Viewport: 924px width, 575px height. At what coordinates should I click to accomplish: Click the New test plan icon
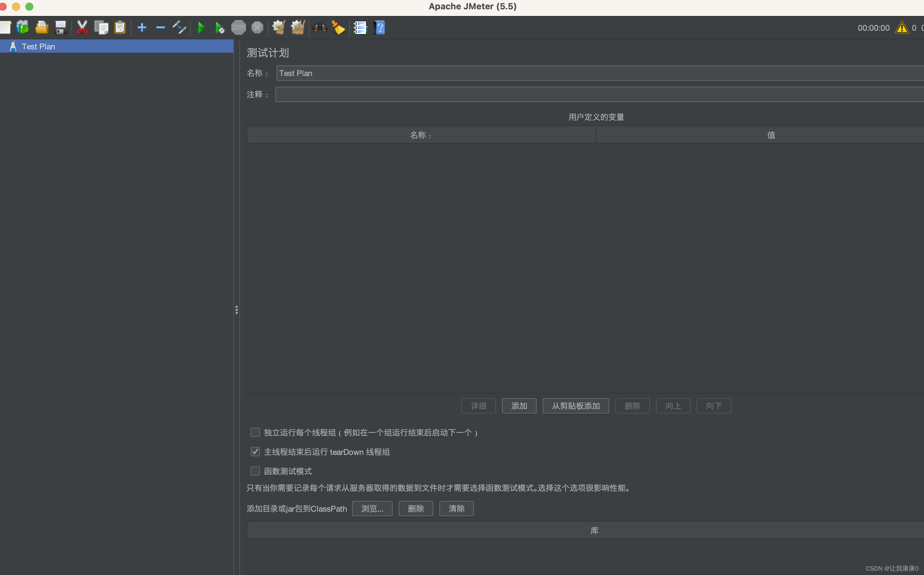(5, 27)
